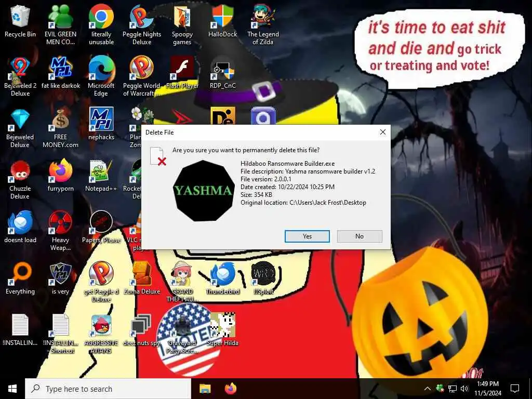Screen dimensions: 532x399
Task: Click 'File version: 2.0.0.1' text
Action: click(266, 179)
